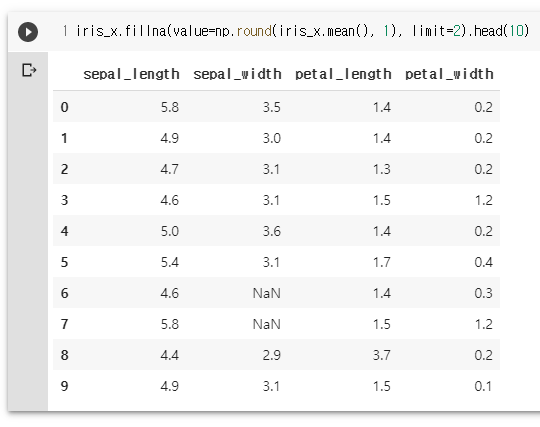Click gray output sidebar area
The image size is (540, 427).
coord(28,241)
